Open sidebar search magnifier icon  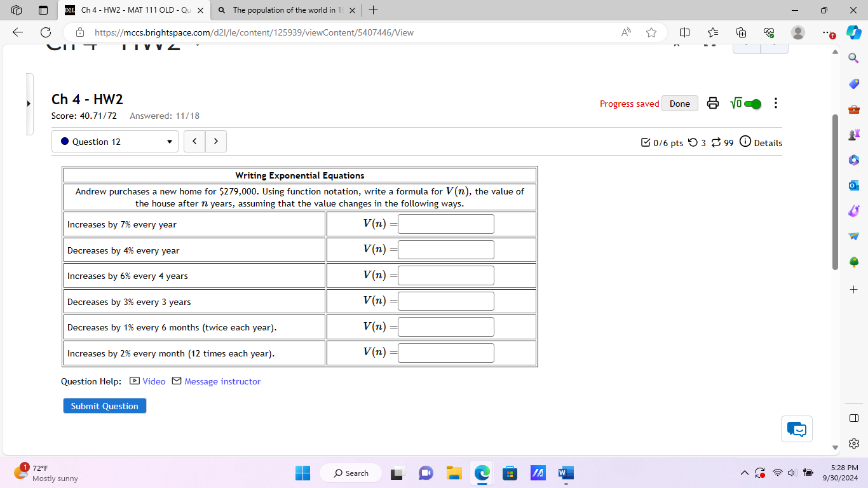coord(853,58)
